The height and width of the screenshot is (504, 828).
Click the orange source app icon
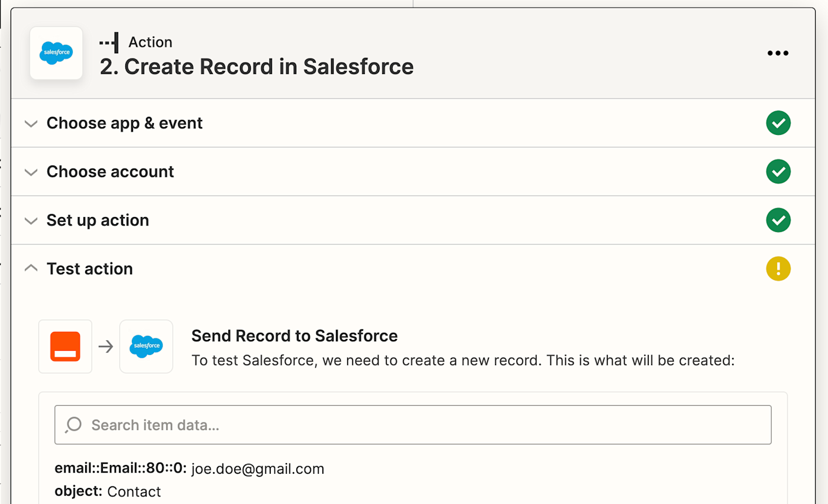pos(65,347)
